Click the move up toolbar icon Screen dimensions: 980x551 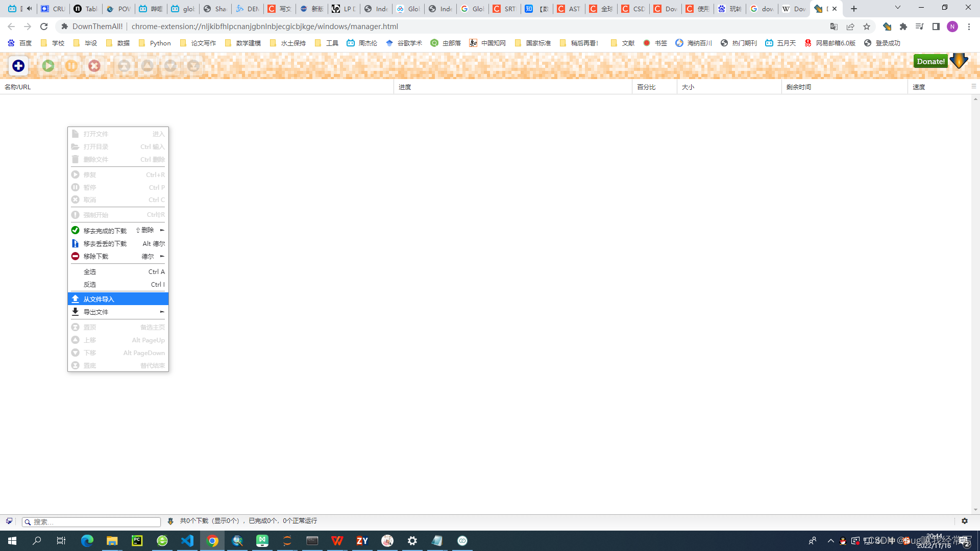coord(147,66)
